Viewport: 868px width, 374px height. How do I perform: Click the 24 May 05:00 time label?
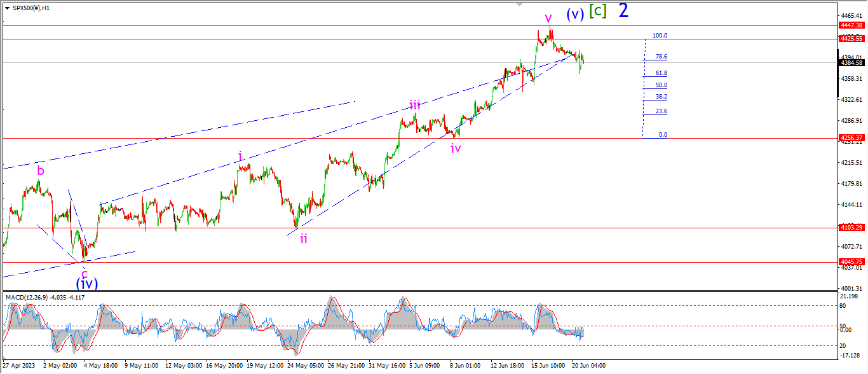click(x=306, y=366)
